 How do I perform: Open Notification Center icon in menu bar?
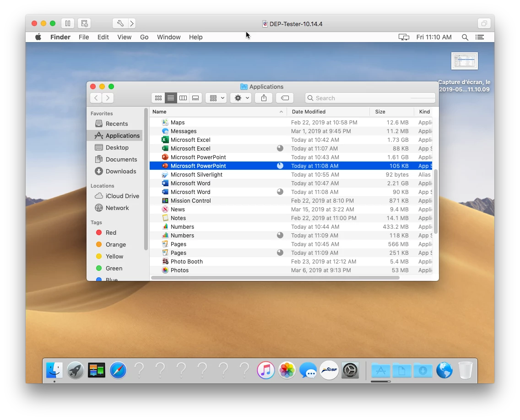(480, 37)
